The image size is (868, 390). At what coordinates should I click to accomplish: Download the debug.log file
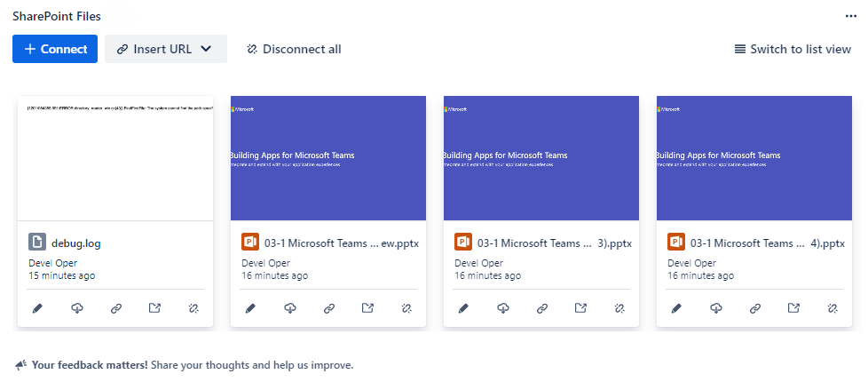point(77,308)
